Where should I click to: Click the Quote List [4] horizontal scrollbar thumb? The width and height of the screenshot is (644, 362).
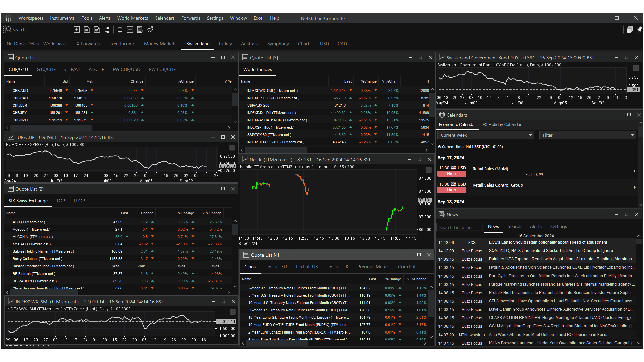point(277,343)
